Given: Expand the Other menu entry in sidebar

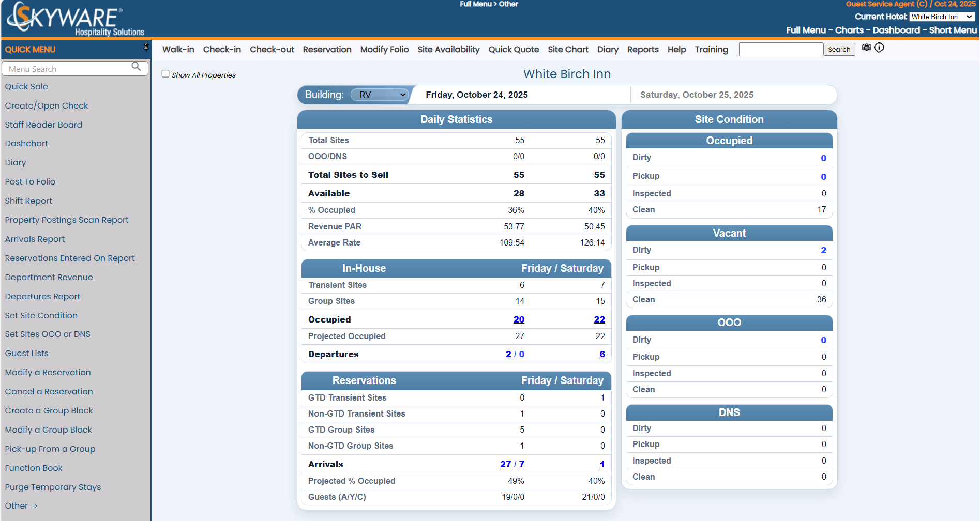Looking at the screenshot, I should [x=21, y=505].
